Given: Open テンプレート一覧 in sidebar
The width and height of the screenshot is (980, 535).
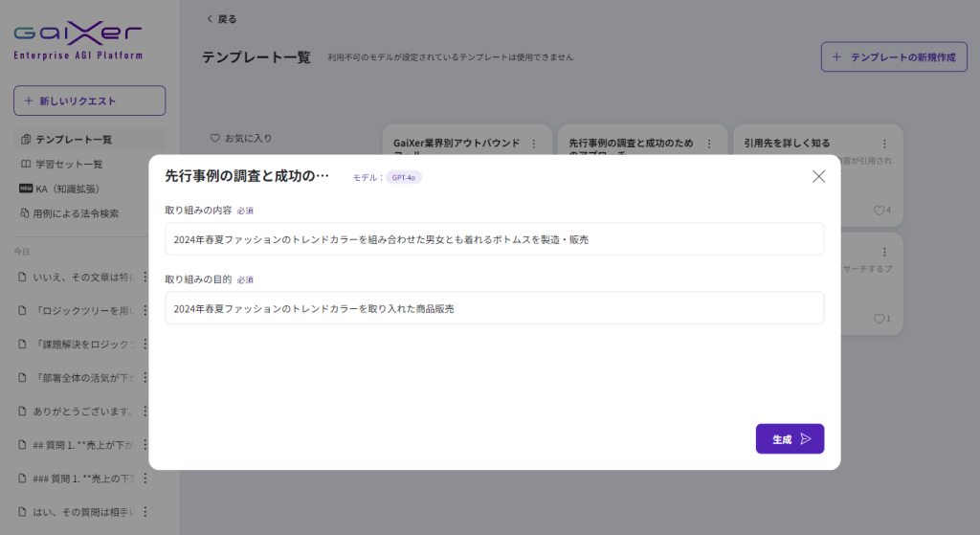Looking at the screenshot, I should pos(75,140).
